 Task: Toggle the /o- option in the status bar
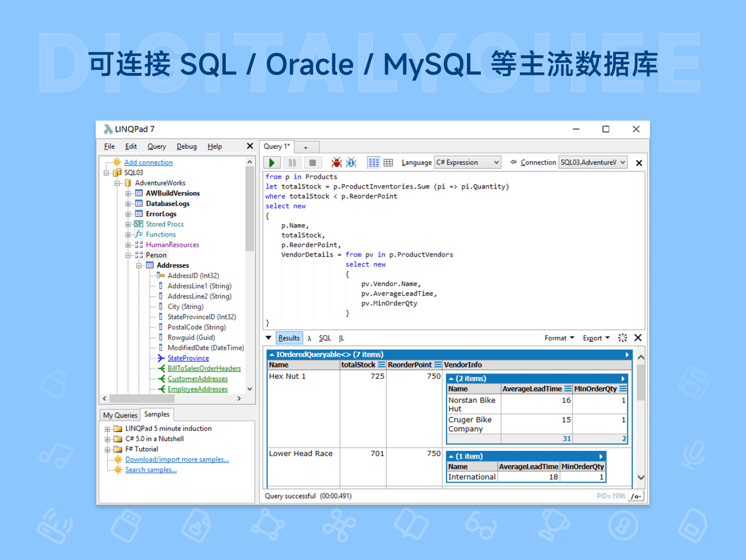[635, 496]
